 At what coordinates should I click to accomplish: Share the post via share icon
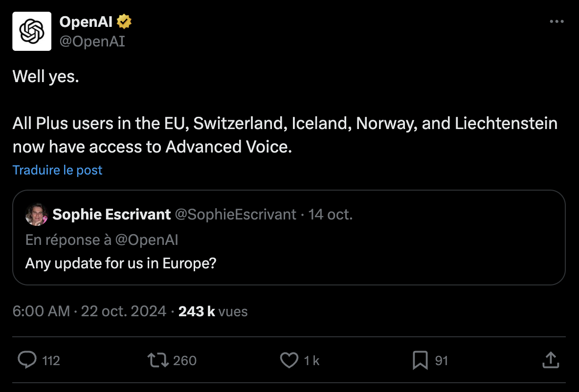coord(551,360)
